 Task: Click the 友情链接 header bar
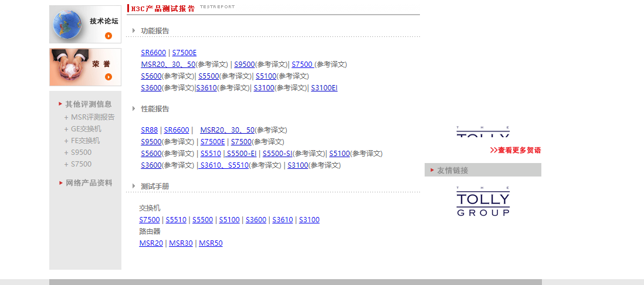pyautogui.click(x=483, y=170)
